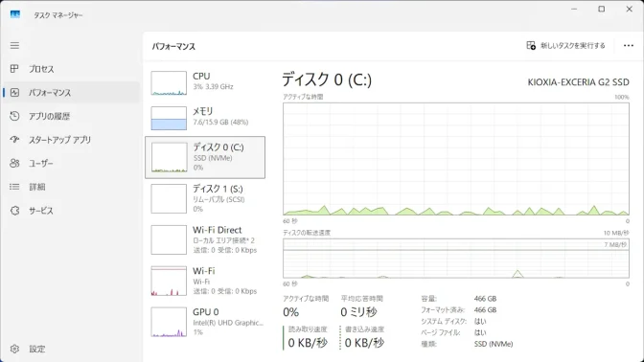Open the 詳細 details list icon
644x362 pixels.
(x=14, y=187)
